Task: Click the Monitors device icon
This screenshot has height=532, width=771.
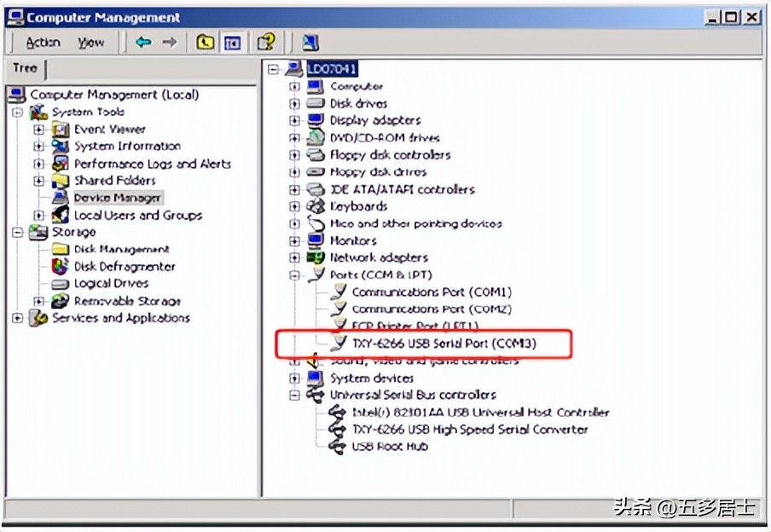Action: [x=316, y=240]
